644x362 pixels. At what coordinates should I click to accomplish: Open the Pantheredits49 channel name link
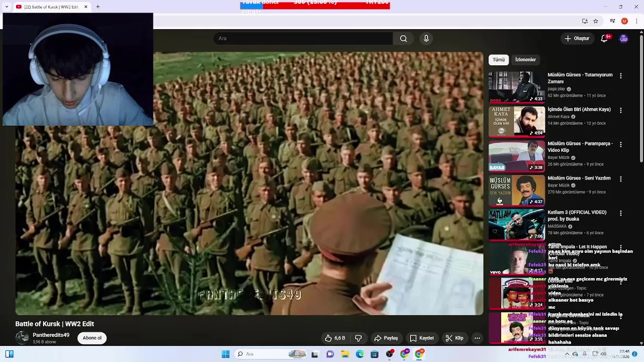tap(51, 335)
